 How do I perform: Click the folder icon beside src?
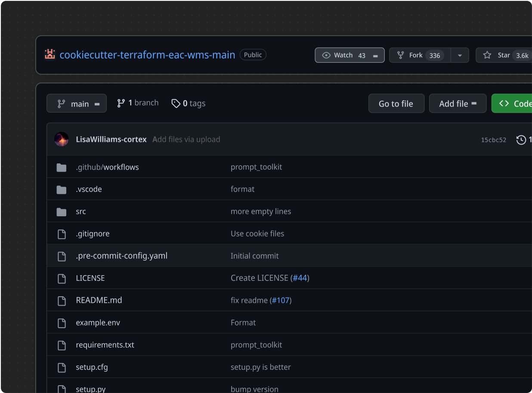[62, 211]
